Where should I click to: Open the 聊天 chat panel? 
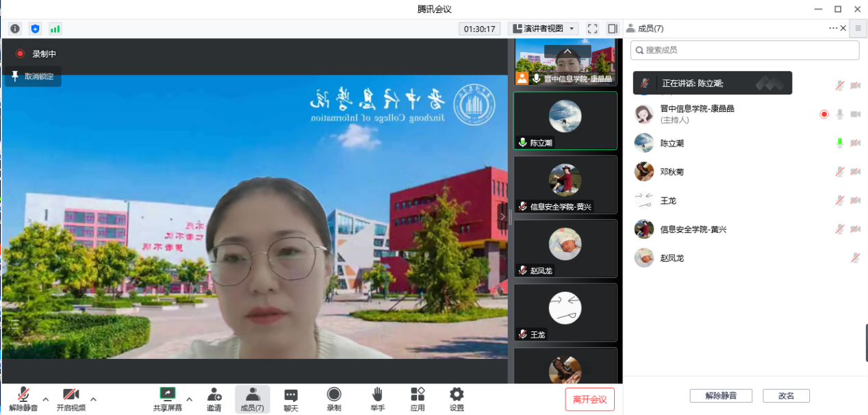pos(291,399)
